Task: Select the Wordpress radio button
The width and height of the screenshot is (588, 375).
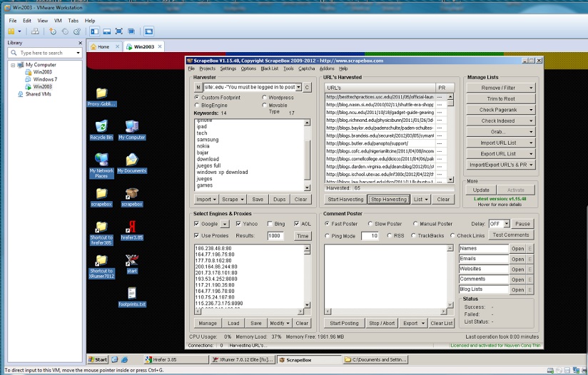Action: coord(264,98)
